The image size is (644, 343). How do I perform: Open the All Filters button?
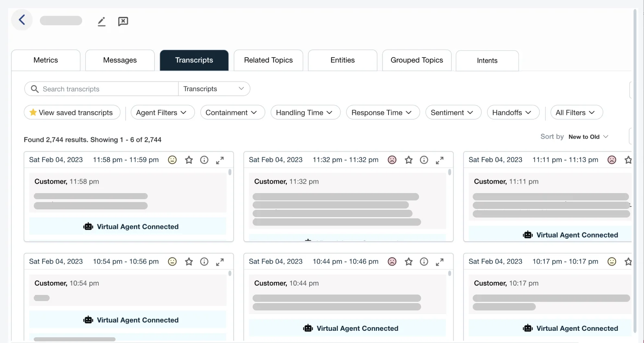pyautogui.click(x=576, y=112)
